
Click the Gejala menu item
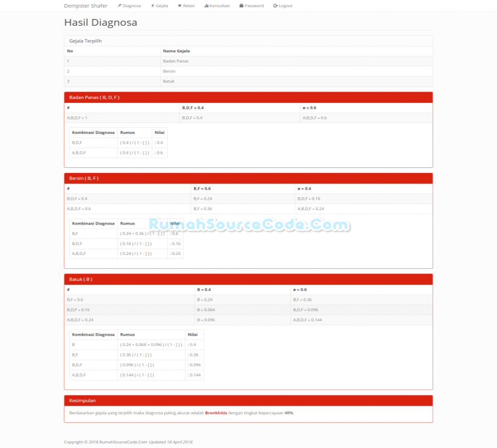(162, 6)
